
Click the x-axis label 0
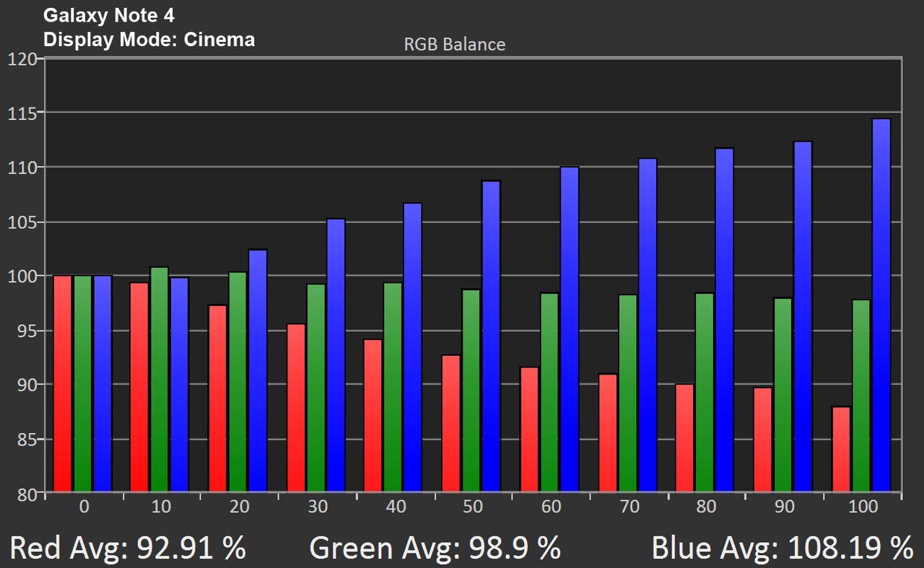tap(84, 507)
